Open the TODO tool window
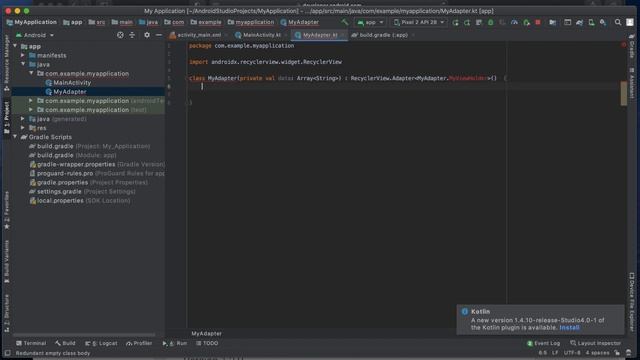This screenshot has height=360, width=640. (207, 343)
